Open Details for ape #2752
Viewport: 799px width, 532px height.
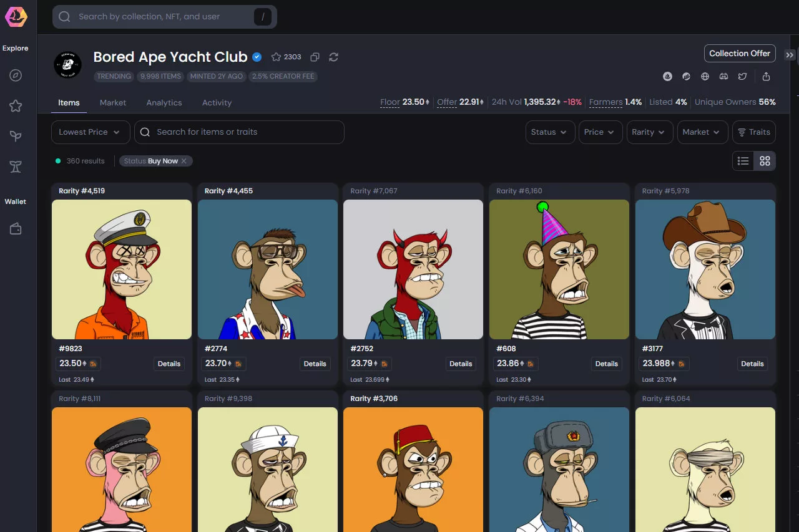point(461,364)
